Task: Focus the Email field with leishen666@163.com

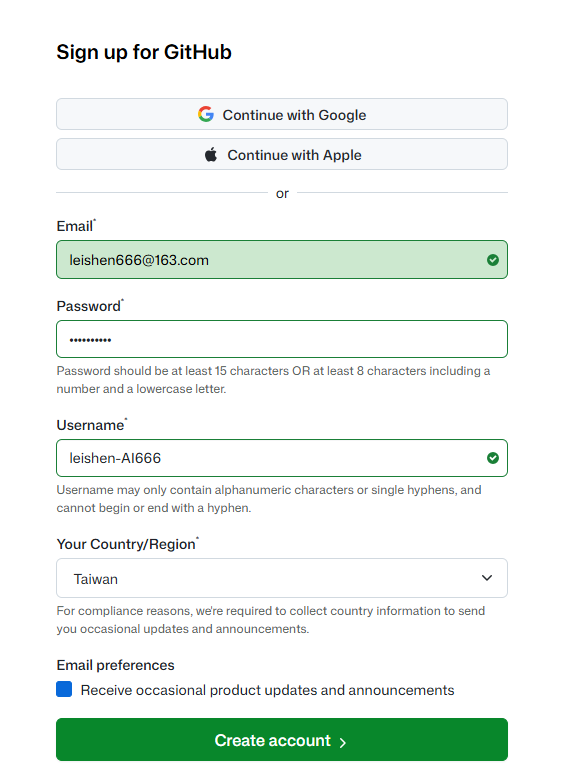Action: 282,260
